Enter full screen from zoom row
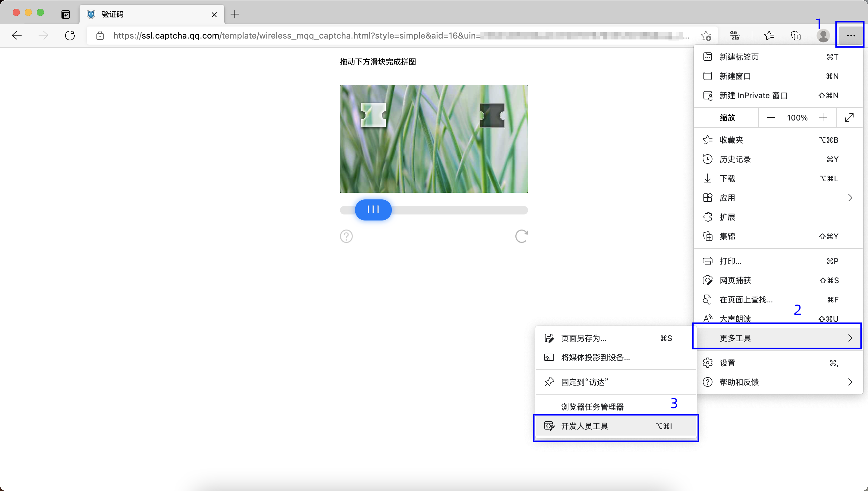Image resolution: width=868 pixels, height=491 pixels. point(849,118)
